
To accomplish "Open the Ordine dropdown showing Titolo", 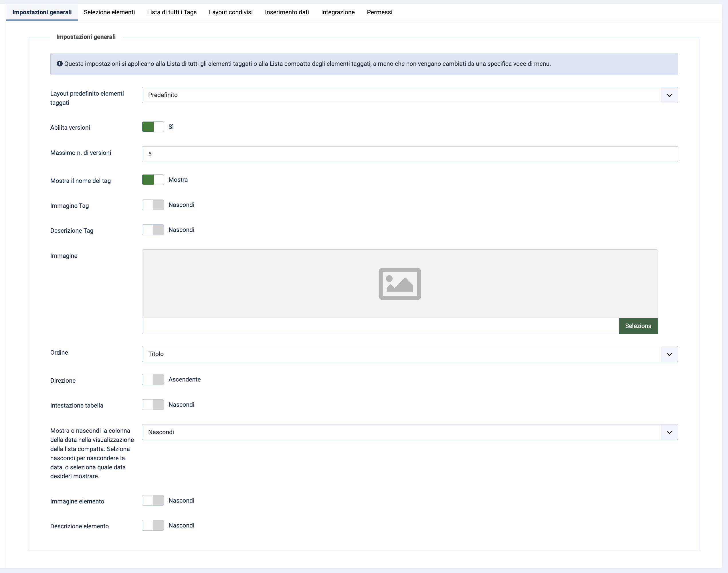I will 410,354.
